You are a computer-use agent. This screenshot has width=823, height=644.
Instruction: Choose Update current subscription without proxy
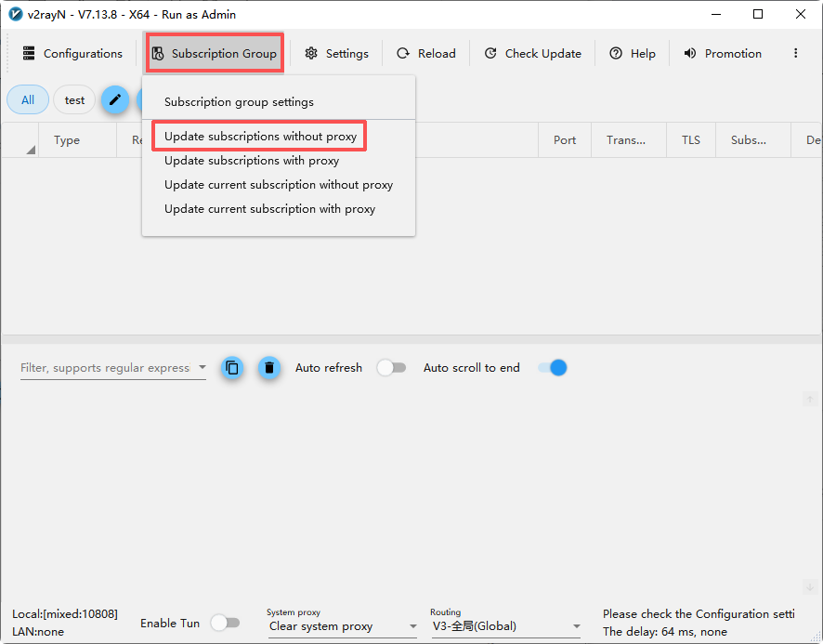pyautogui.click(x=279, y=185)
